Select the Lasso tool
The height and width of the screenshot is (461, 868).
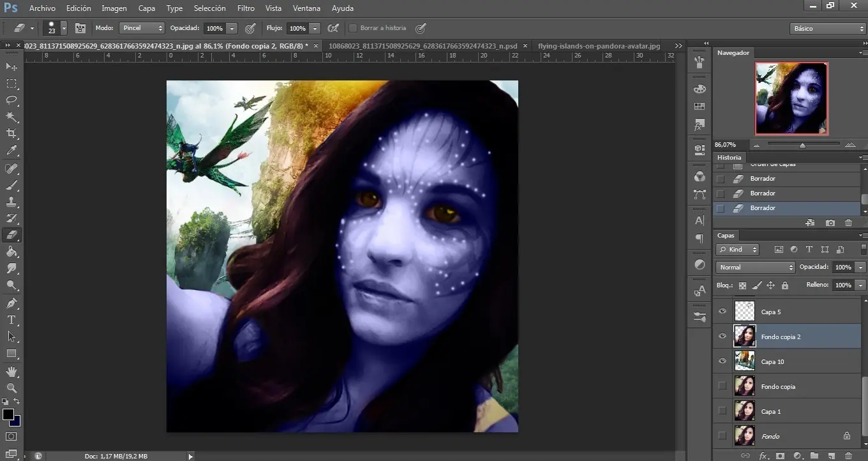coord(11,100)
